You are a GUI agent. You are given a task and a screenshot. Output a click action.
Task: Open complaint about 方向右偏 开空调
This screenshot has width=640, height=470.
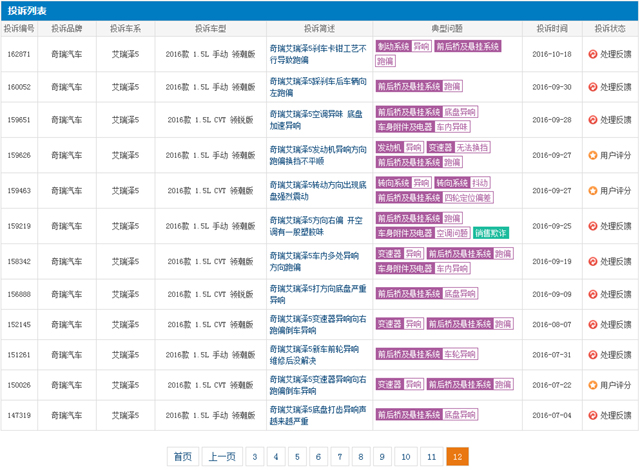coord(316,226)
